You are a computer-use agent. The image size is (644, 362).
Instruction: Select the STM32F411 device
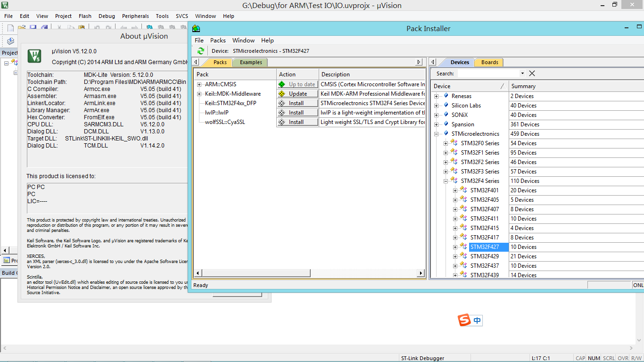pos(484,219)
